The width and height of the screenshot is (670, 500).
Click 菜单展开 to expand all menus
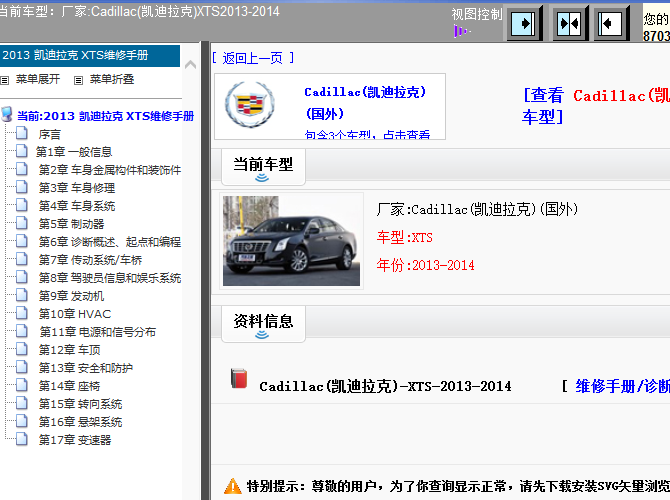[38, 79]
